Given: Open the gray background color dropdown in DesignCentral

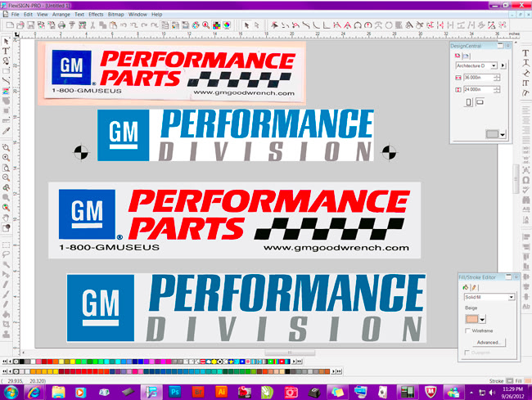Looking at the screenshot, I should 503,135.
